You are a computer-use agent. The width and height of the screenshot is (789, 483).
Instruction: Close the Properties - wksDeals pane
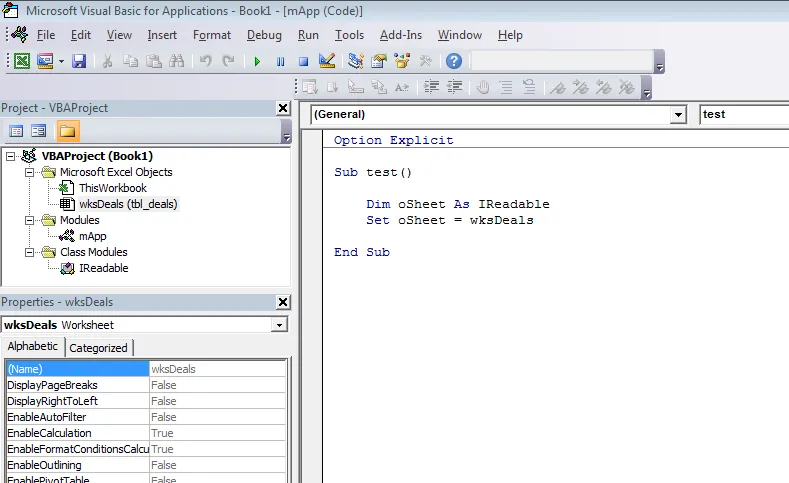coord(283,302)
